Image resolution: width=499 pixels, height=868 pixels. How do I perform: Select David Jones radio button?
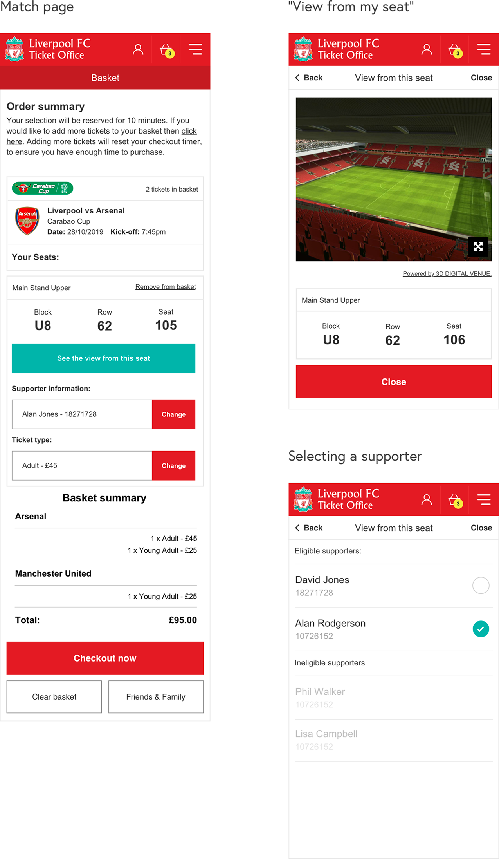pos(481,586)
